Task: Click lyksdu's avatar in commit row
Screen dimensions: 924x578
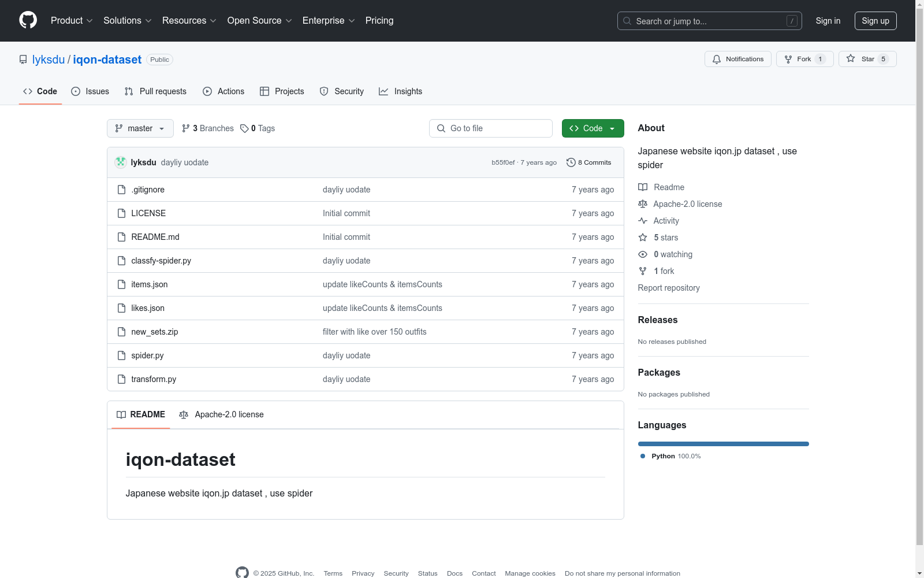Action: coord(120,162)
